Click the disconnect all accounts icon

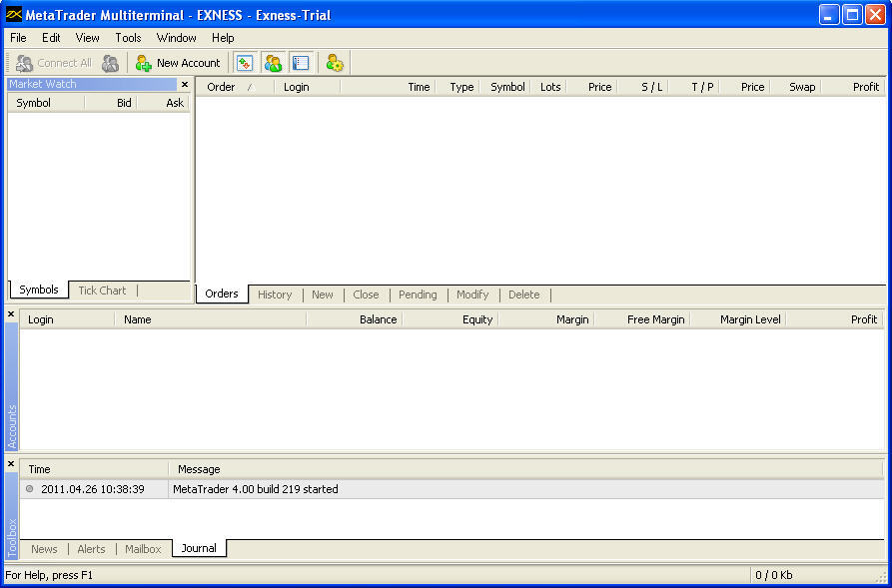point(110,63)
